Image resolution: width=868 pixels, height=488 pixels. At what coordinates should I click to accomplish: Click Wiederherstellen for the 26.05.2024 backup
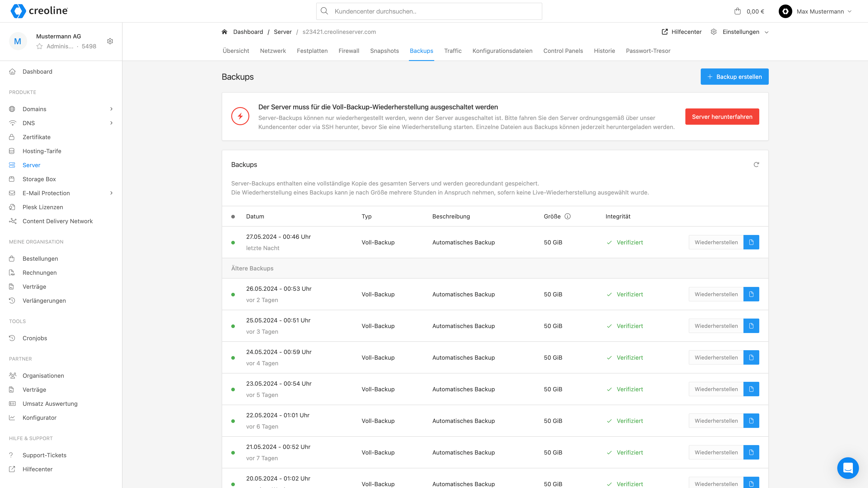[x=716, y=294]
